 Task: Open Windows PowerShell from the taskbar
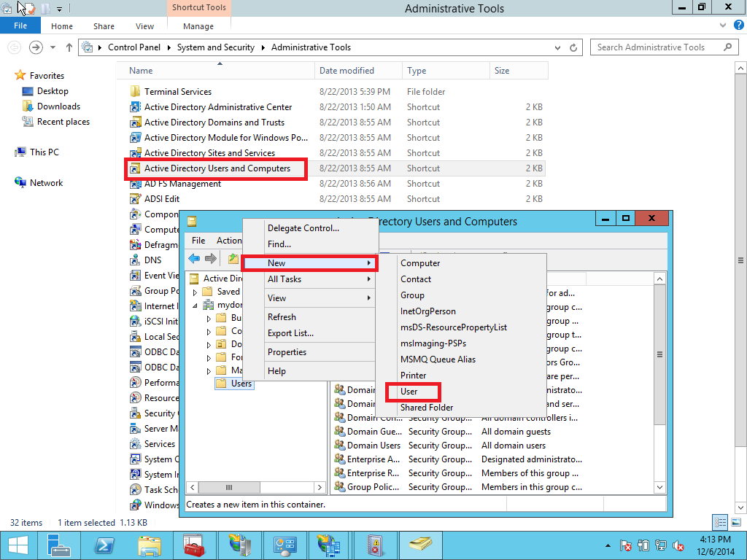[104, 545]
